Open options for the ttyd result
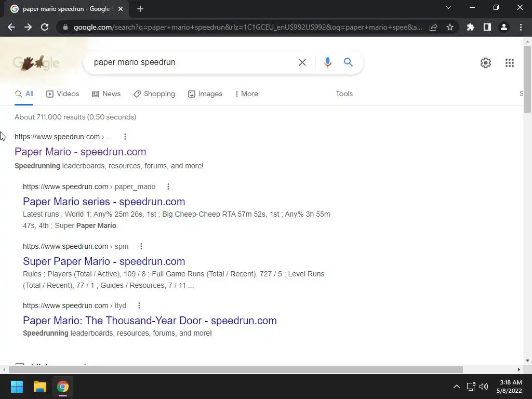 (139, 305)
